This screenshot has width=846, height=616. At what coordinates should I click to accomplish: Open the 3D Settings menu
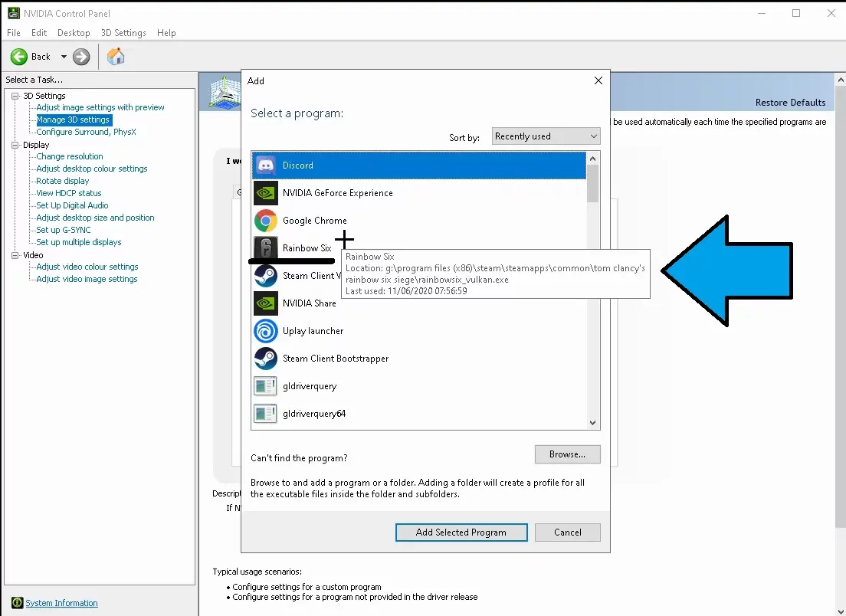click(x=123, y=33)
